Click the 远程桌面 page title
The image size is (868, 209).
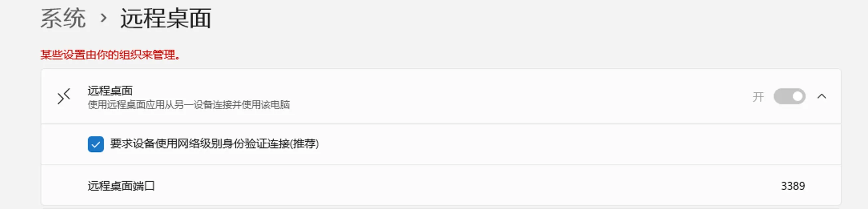[166, 18]
